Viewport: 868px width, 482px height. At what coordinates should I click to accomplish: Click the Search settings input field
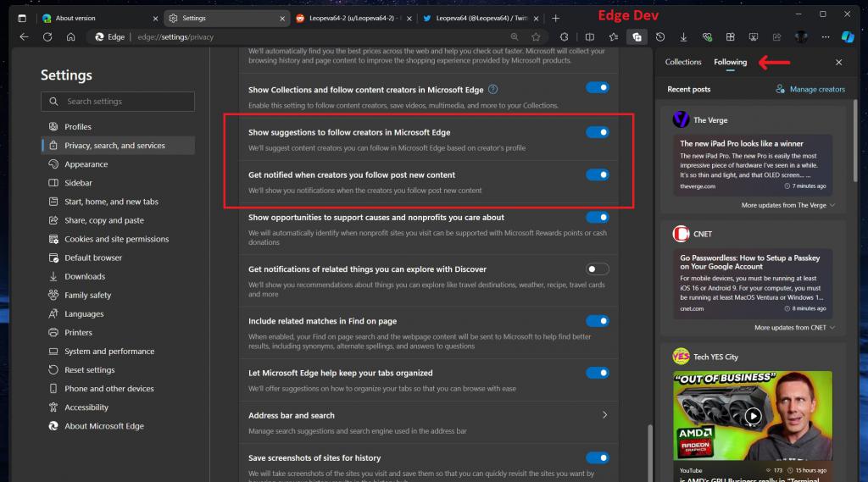(x=118, y=102)
